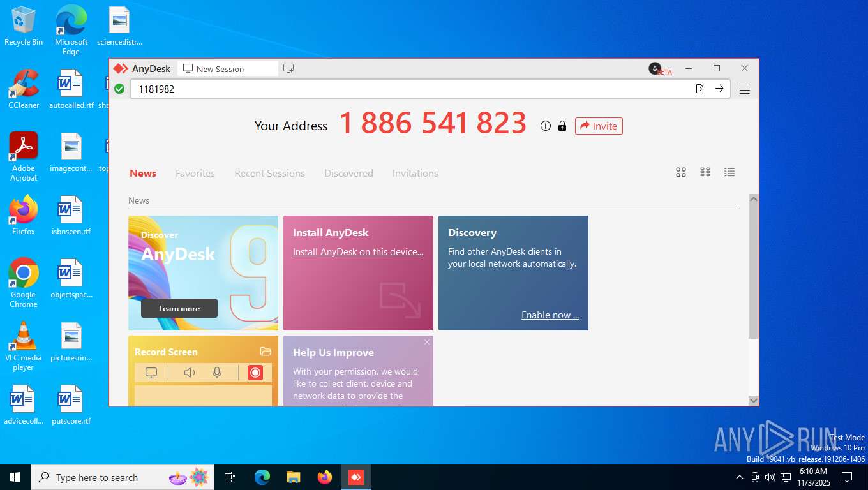Show hidden system tray icons
The width and height of the screenshot is (868, 490).
(x=740, y=477)
